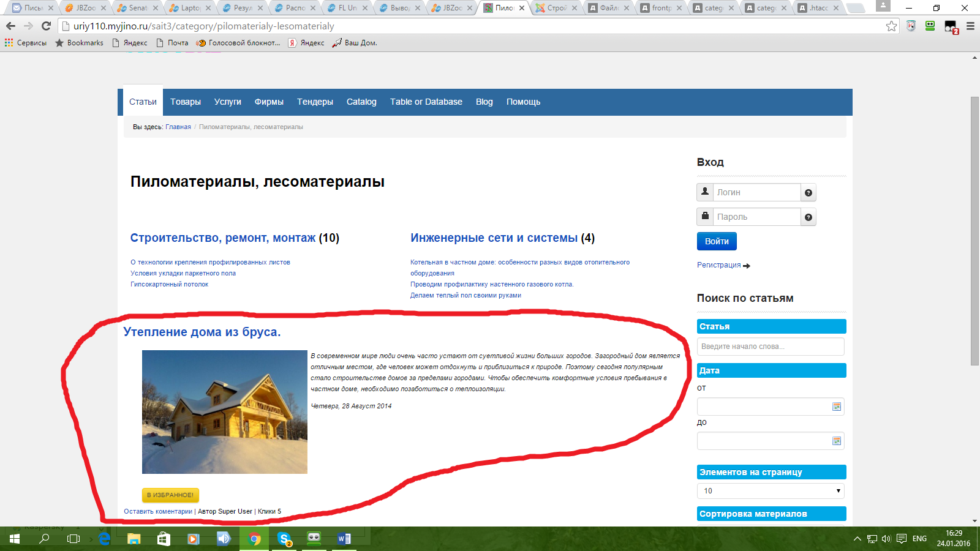Open the Chrome menu hamburger icon
The image size is (980, 551).
(970, 26)
